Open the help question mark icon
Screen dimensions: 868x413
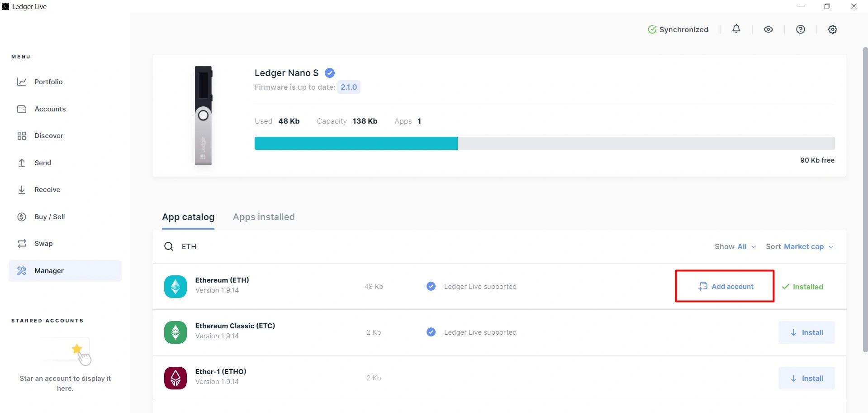click(801, 29)
